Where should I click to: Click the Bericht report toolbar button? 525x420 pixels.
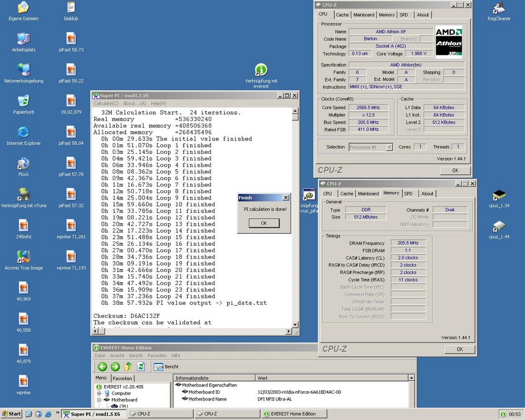pyautogui.click(x=167, y=367)
